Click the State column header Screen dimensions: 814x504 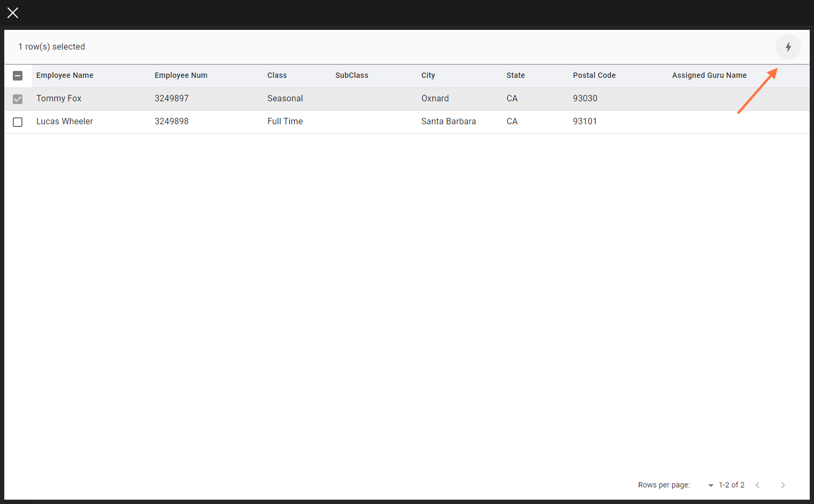(516, 75)
